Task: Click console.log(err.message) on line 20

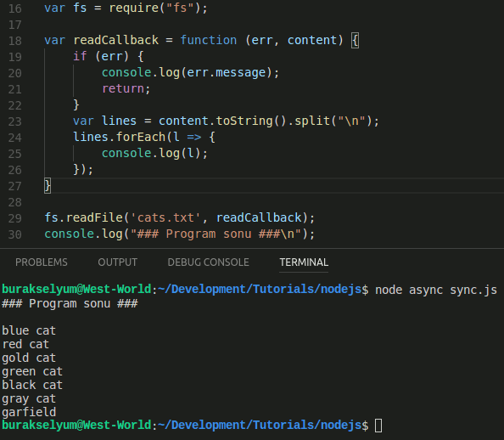Action: (x=187, y=72)
